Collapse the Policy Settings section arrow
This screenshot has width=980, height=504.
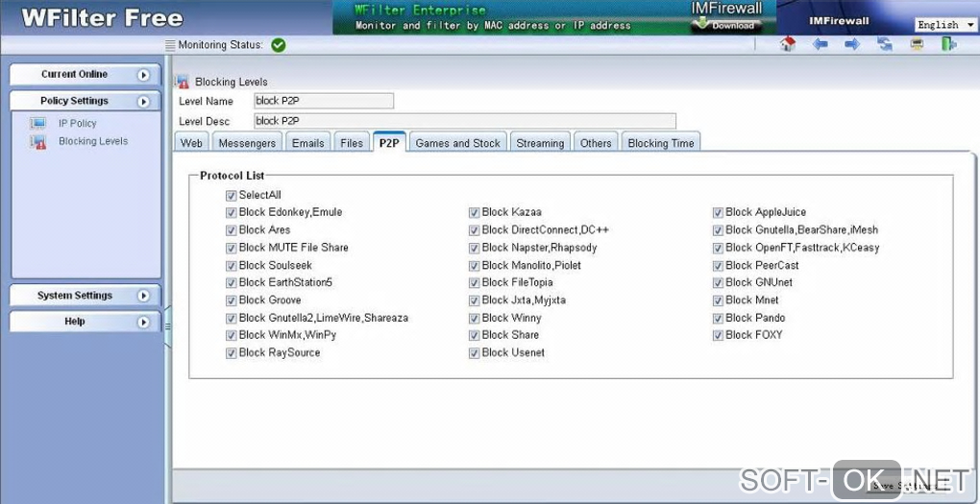pos(144,101)
